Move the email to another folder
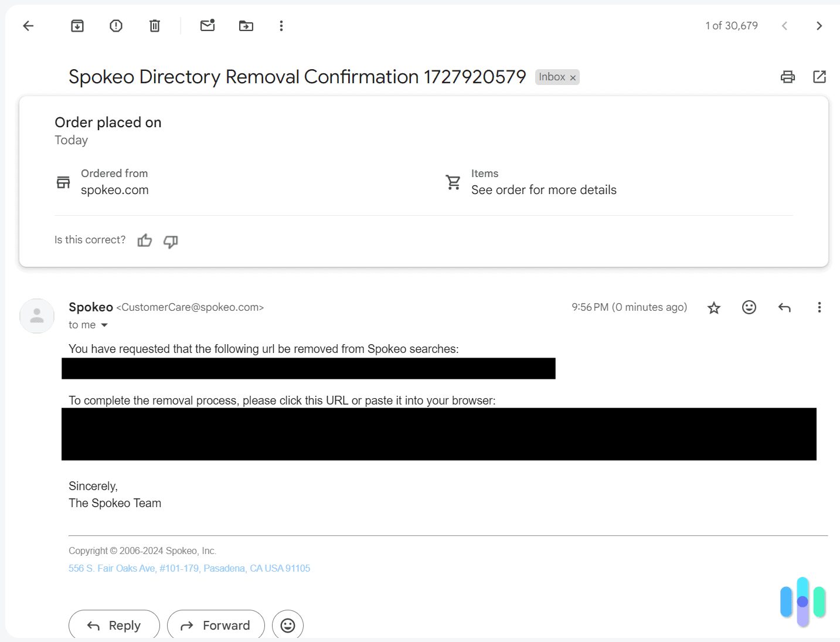Viewport: 840px width, 642px height. [x=246, y=26]
